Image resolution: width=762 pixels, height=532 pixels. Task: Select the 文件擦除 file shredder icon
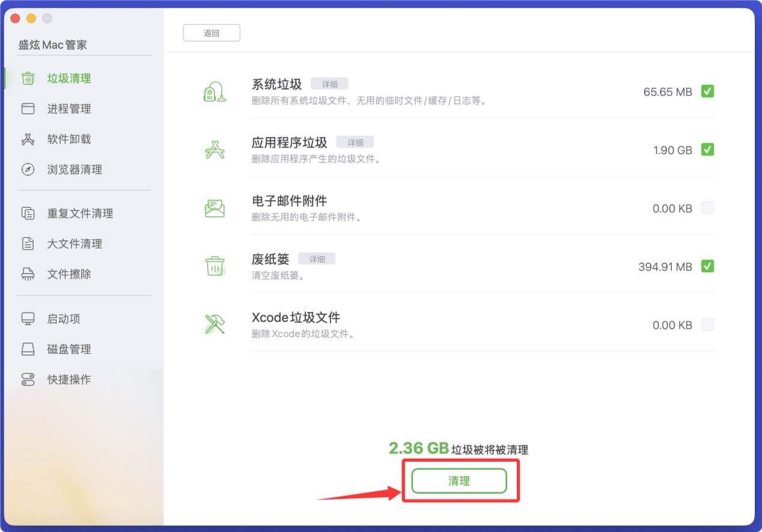[x=28, y=274]
